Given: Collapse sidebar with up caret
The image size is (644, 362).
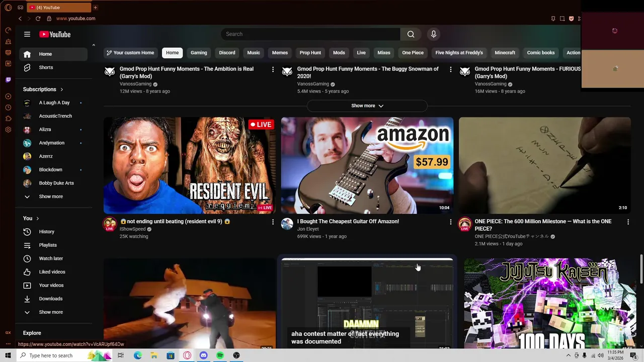Looking at the screenshot, I should pos(94,45).
